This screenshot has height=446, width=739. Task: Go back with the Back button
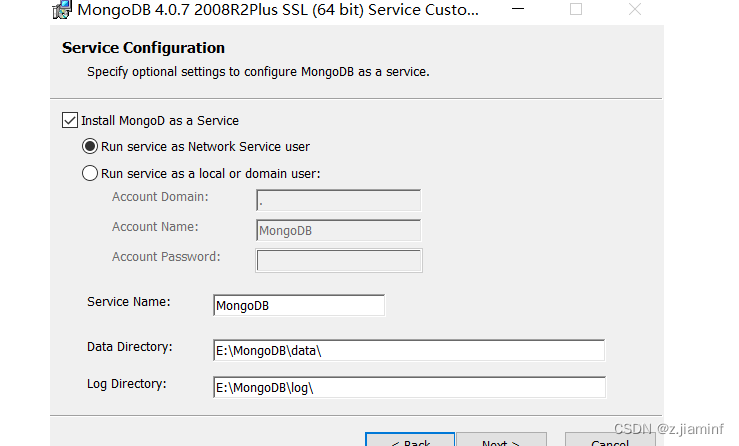410,439
